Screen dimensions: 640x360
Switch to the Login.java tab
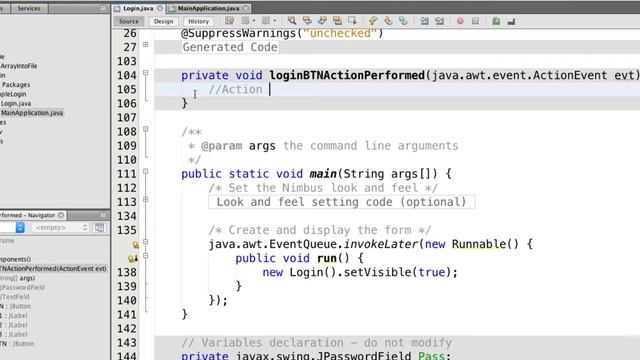pyautogui.click(x=138, y=8)
